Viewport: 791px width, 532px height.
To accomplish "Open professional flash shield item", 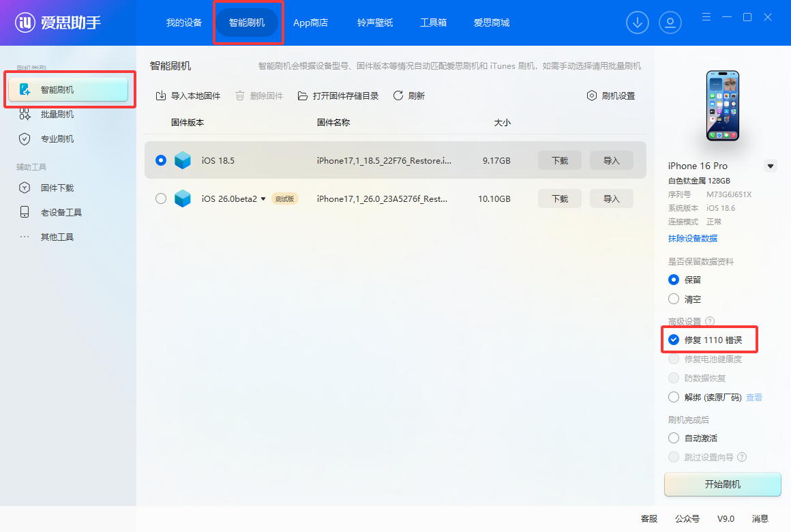I will click(x=57, y=139).
